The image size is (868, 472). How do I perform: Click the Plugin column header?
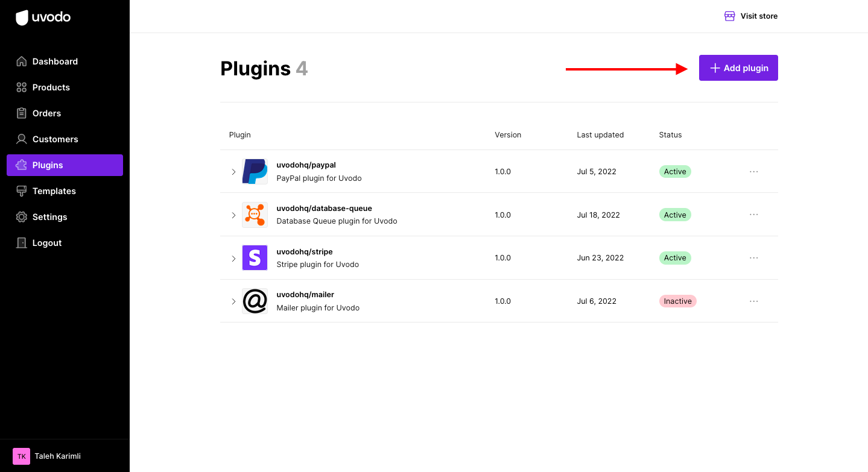click(x=240, y=135)
